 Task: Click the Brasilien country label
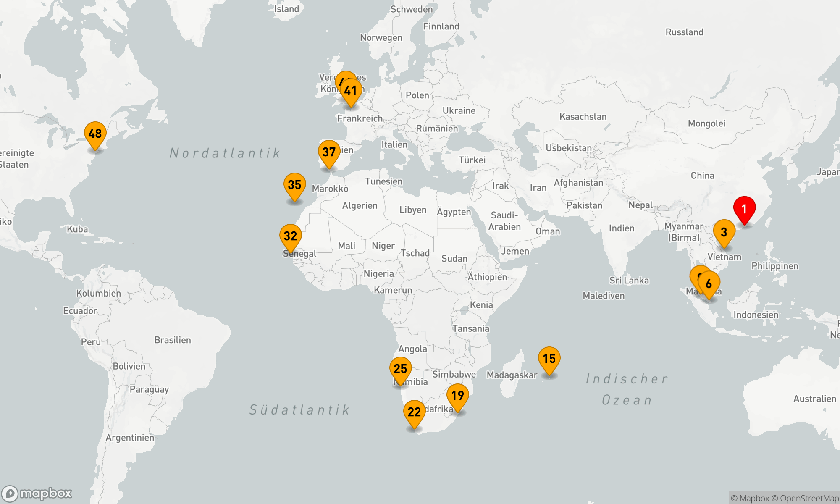(x=172, y=340)
